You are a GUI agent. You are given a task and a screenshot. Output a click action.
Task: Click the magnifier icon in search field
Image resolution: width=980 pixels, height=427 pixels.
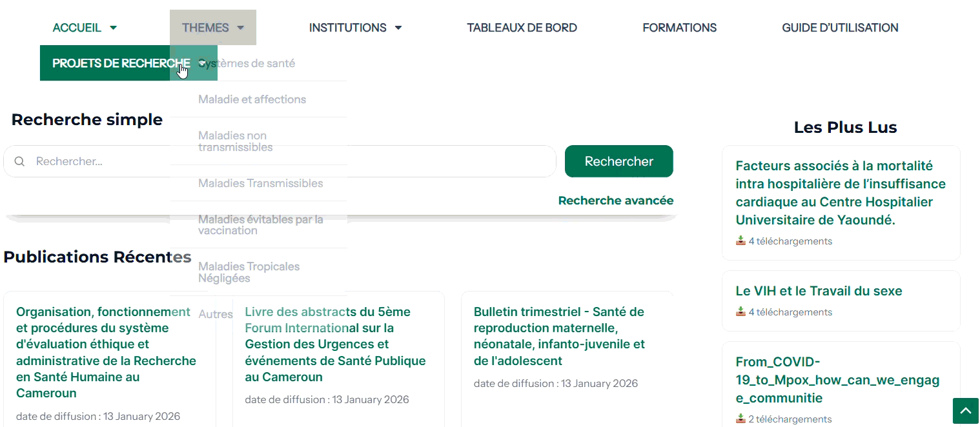[x=20, y=161]
